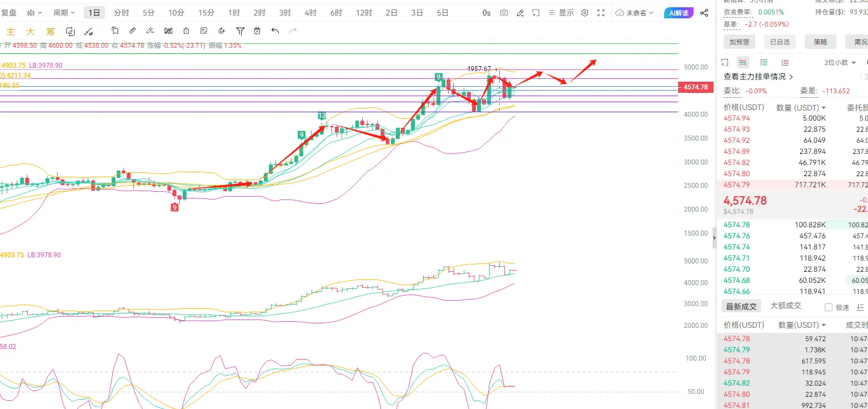Click the 0s countdown indicator
This screenshot has width=868, height=409.
click(486, 13)
